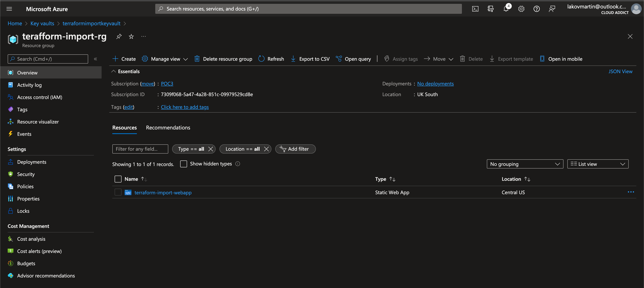Image resolution: width=644 pixels, height=288 pixels.
Task: Select Resource visualizer in the sidebar
Action: (x=38, y=122)
